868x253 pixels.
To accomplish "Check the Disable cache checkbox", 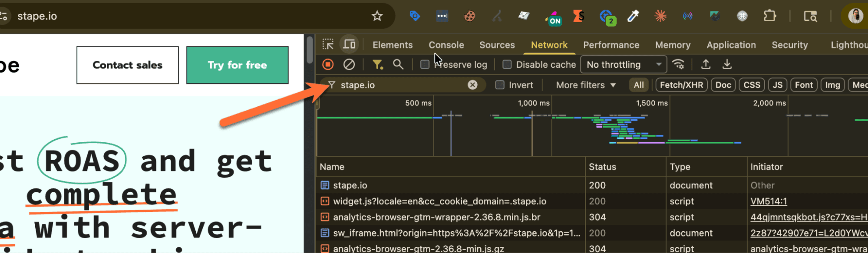I will (x=507, y=65).
